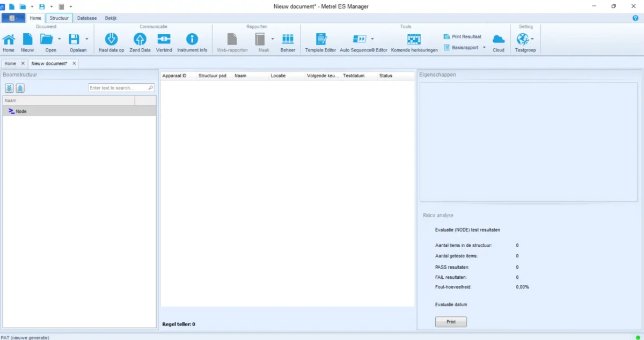Launch the Auto Sequence Editor
Image resolution: width=644 pixels, height=340 pixels.
pos(360,39)
